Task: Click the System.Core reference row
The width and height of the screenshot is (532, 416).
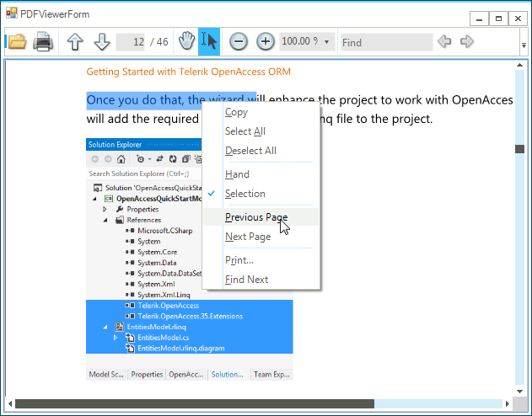Action: click(x=151, y=252)
